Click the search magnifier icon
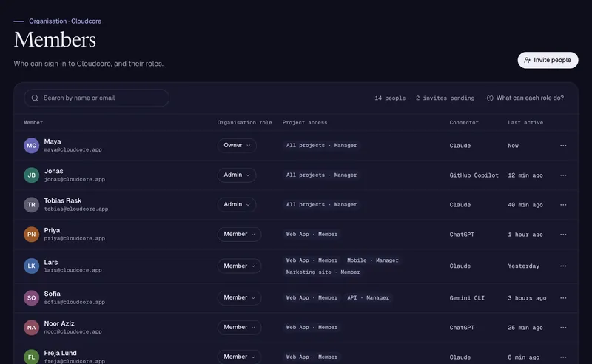Image resolution: width=592 pixels, height=364 pixels. pos(35,98)
